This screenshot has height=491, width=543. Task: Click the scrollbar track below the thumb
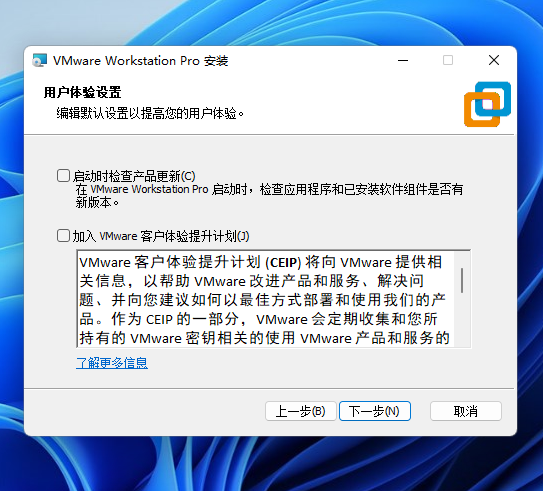tap(462, 320)
